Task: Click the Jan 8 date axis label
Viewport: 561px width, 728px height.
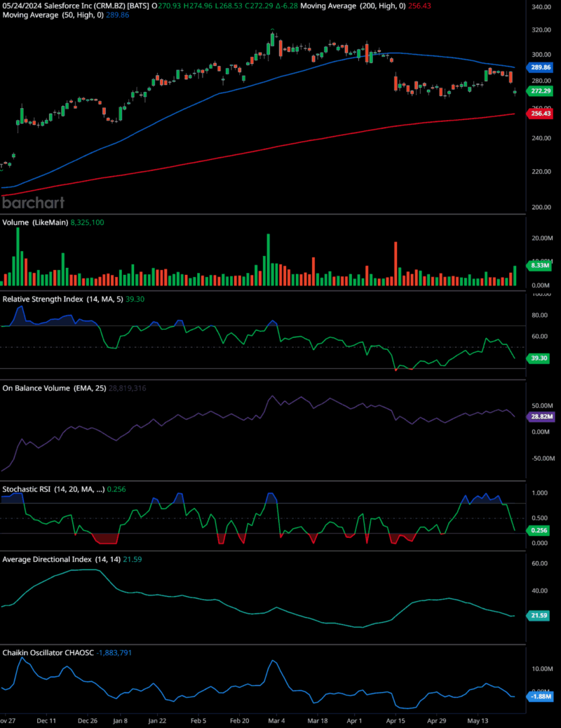Action: pos(121,721)
